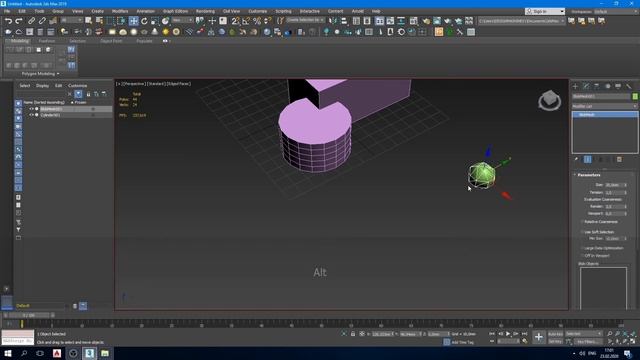Open the Scripting menu
640x360 pixels.
point(283,11)
